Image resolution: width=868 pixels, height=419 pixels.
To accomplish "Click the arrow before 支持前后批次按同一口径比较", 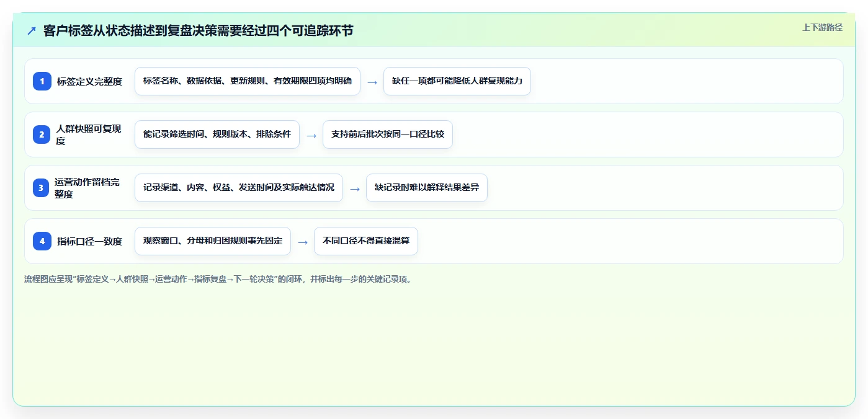I will click(x=311, y=135).
